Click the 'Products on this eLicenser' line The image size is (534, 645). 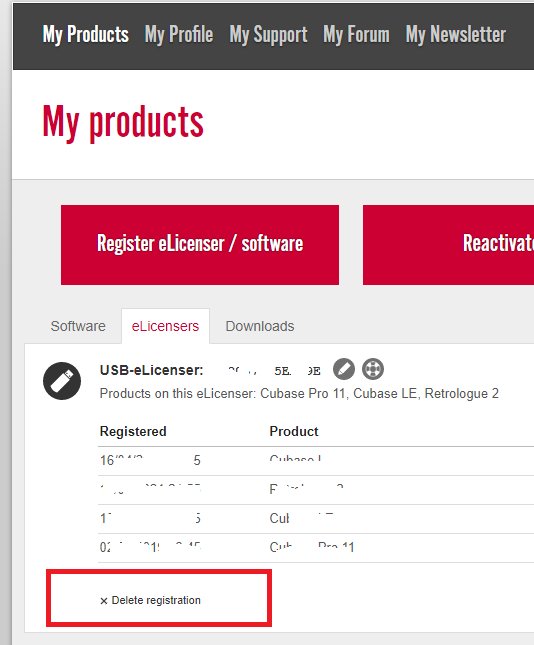[x=299, y=394]
